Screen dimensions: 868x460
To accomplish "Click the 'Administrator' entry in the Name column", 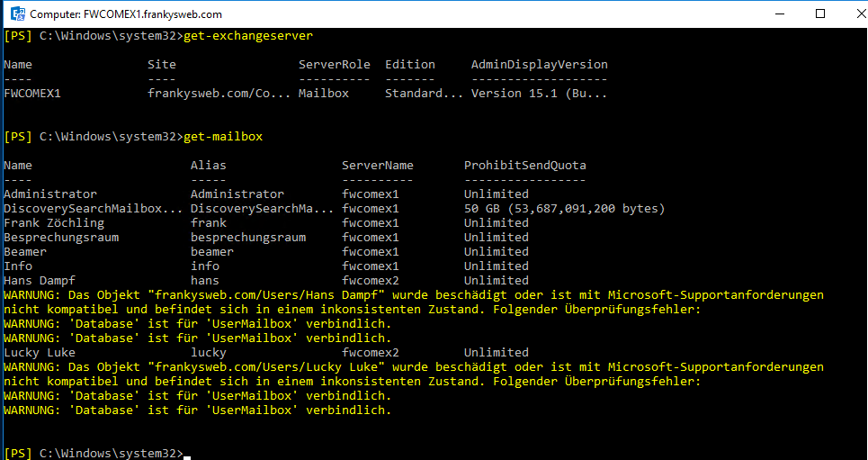I will point(49,194).
